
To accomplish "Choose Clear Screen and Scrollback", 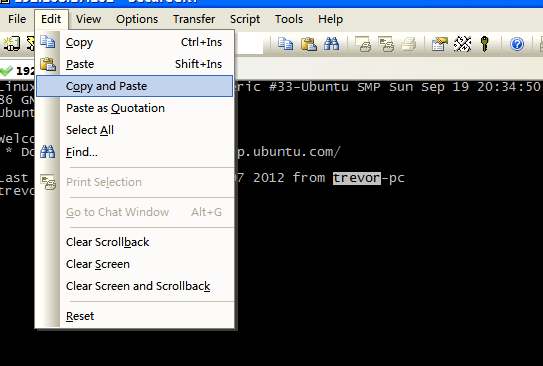I will pos(135,286).
